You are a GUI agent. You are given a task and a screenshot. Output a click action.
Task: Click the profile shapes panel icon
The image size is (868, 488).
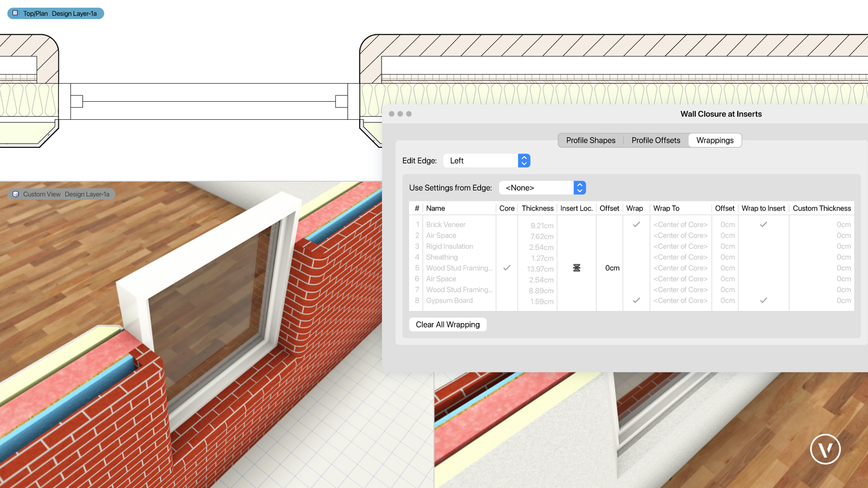[x=590, y=140]
